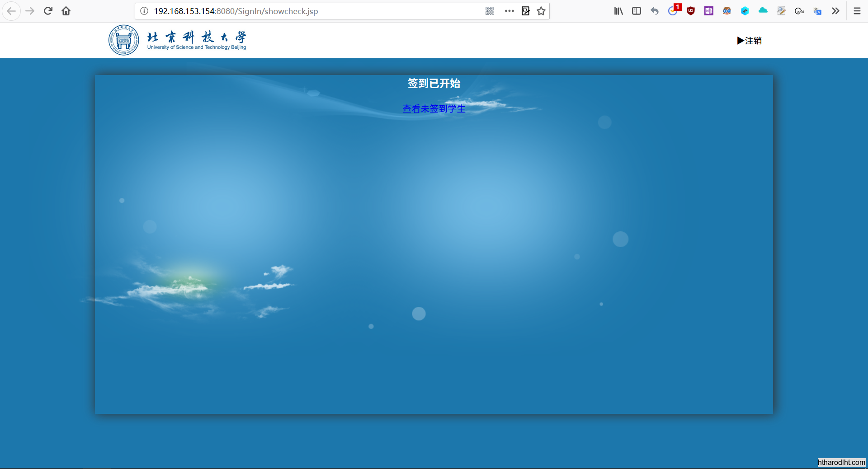This screenshot has width=868, height=469.
Task: Open the Library bookmarks icon
Action: (x=618, y=11)
